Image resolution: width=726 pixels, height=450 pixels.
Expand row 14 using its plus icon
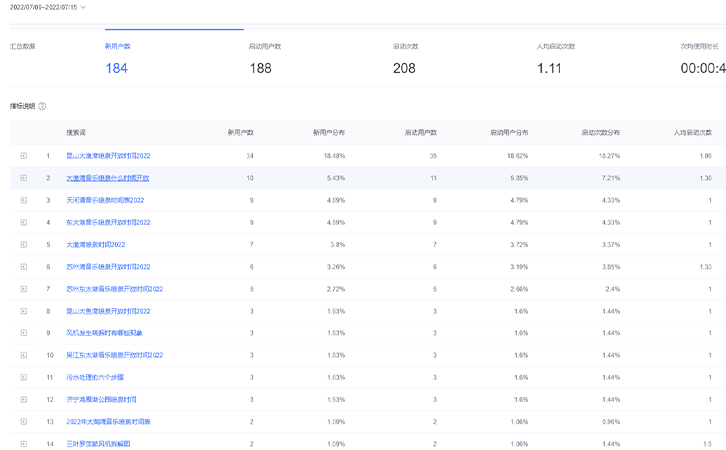24,443
